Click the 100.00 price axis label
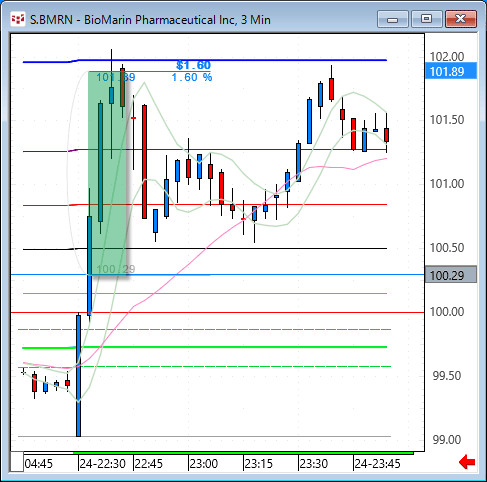 [x=447, y=312]
